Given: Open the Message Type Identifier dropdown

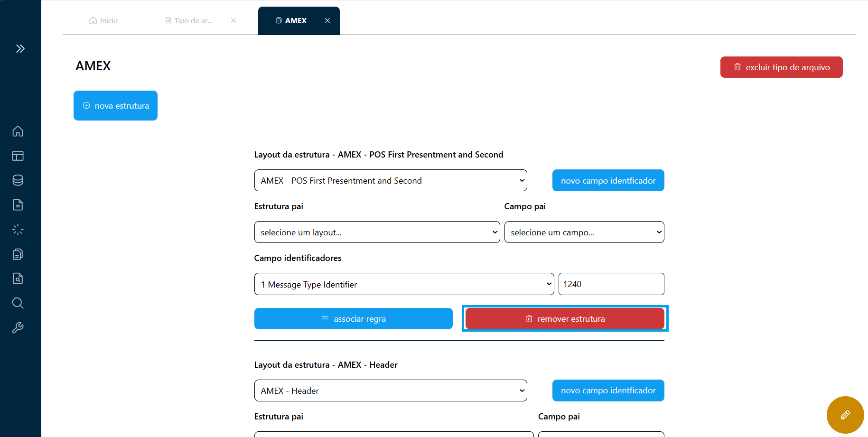Looking at the screenshot, I should (404, 284).
